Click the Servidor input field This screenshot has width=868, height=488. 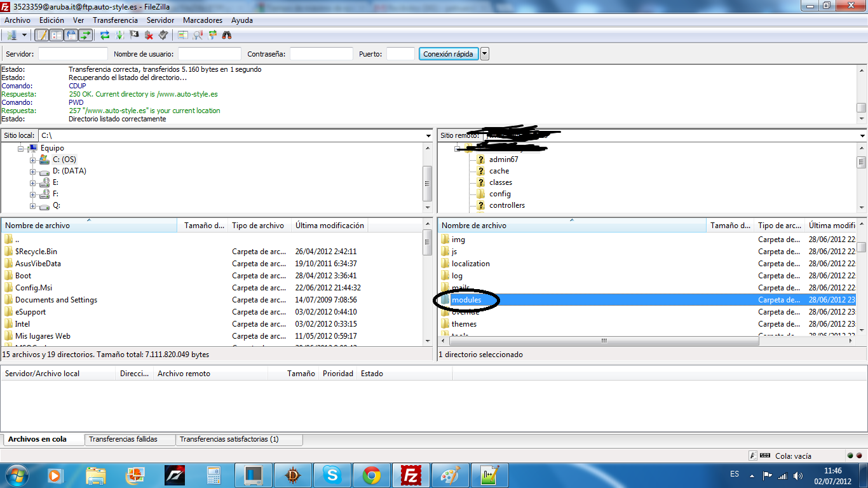click(x=73, y=54)
